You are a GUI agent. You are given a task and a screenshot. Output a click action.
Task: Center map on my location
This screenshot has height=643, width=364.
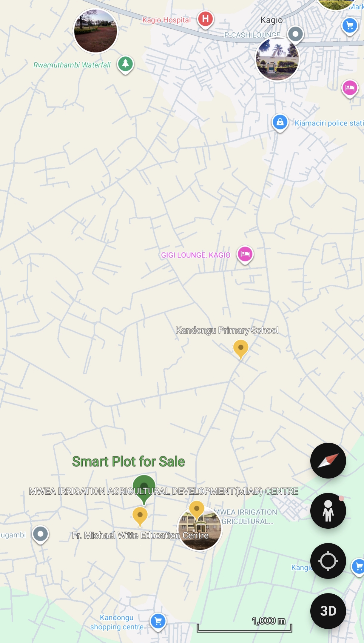pos(328,561)
